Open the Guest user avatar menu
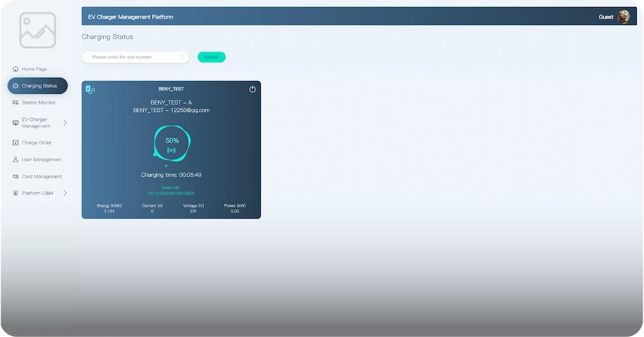 pyautogui.click(x=623, y=17)
